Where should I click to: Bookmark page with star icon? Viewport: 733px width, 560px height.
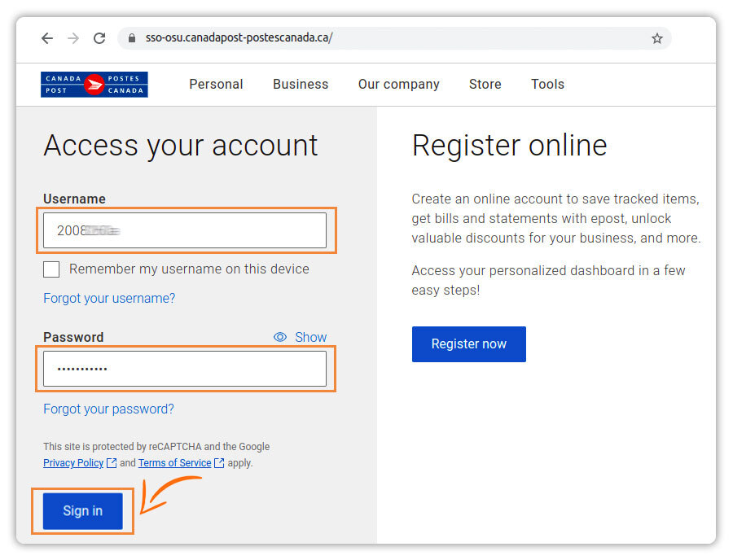(x=656, y=38)
